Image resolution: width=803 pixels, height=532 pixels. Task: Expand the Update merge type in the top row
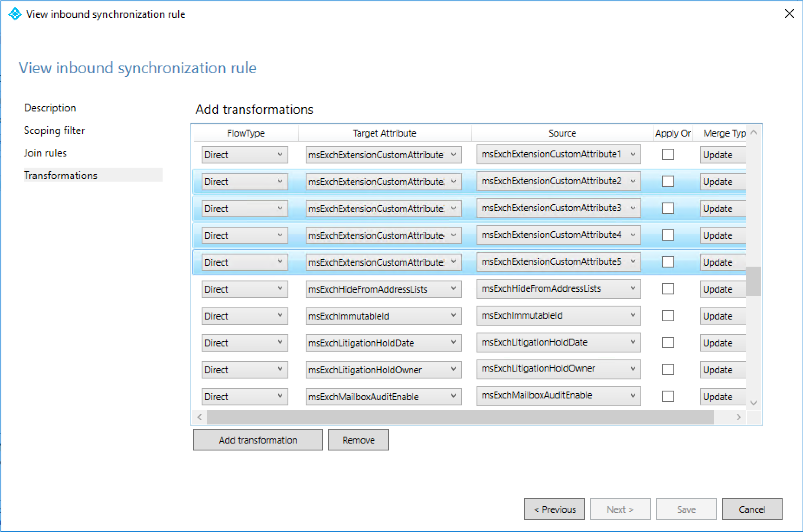pyautogui.click(x=722, y=155)
